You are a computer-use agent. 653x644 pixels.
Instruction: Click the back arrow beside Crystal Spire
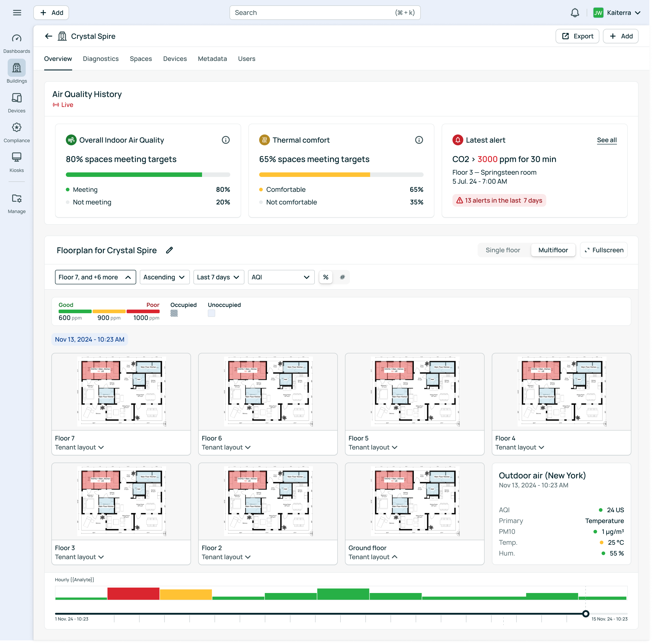click(49, 36)
